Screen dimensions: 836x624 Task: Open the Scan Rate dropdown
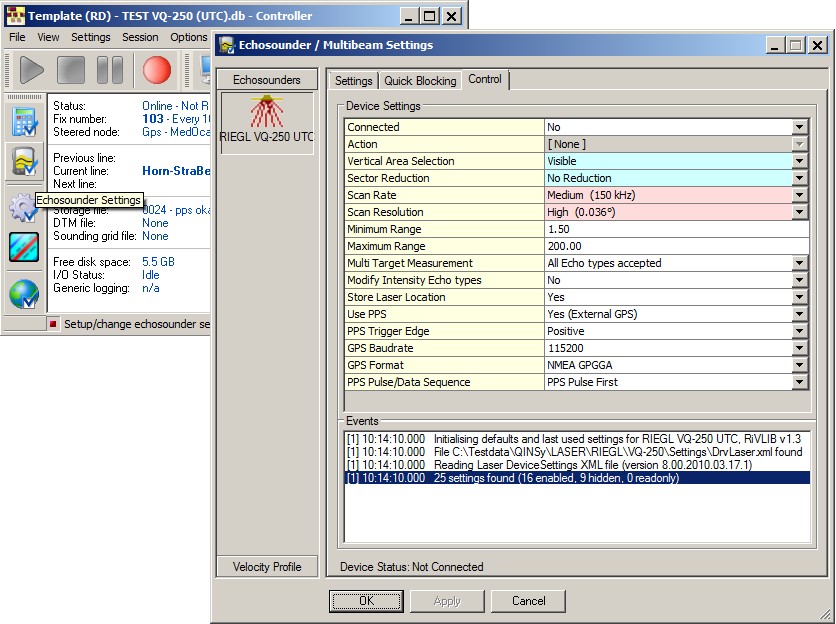click(x=799, y=196)
